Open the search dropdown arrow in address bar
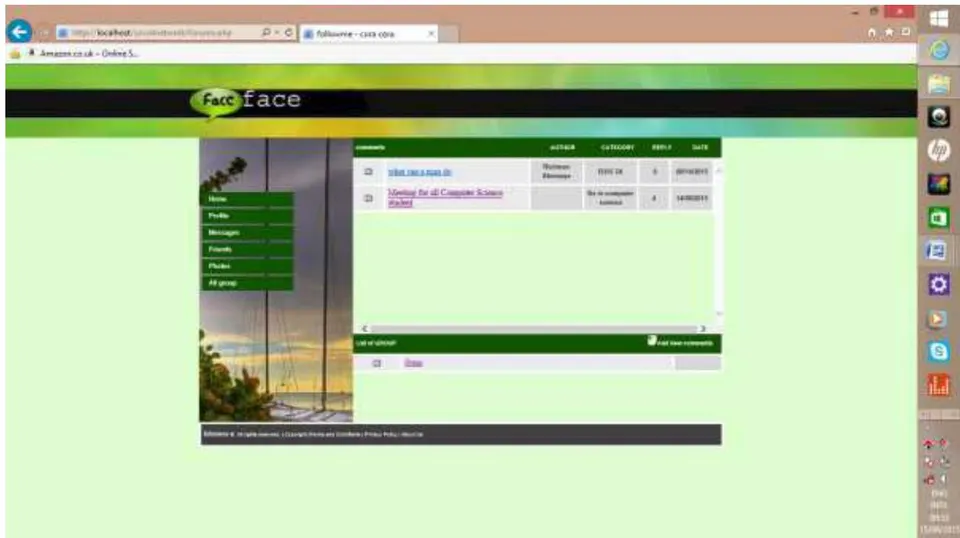960x538 pixels. coord(277,32)
